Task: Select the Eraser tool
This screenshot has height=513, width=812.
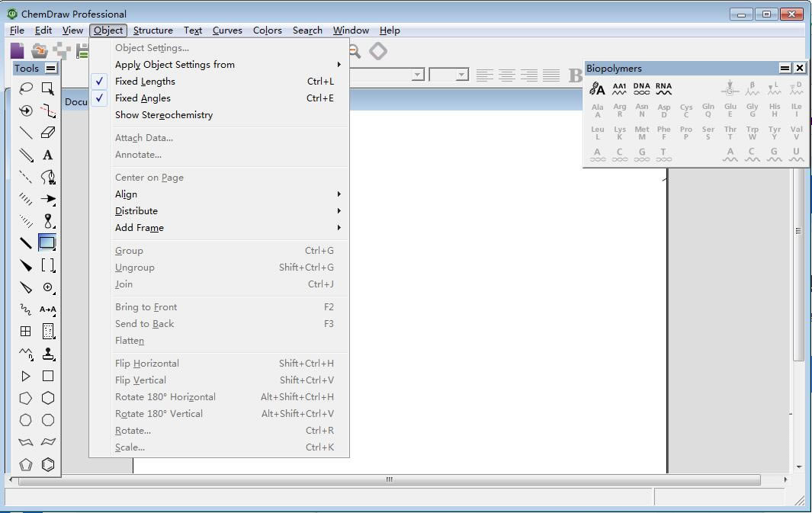Action: click(48, 133)
